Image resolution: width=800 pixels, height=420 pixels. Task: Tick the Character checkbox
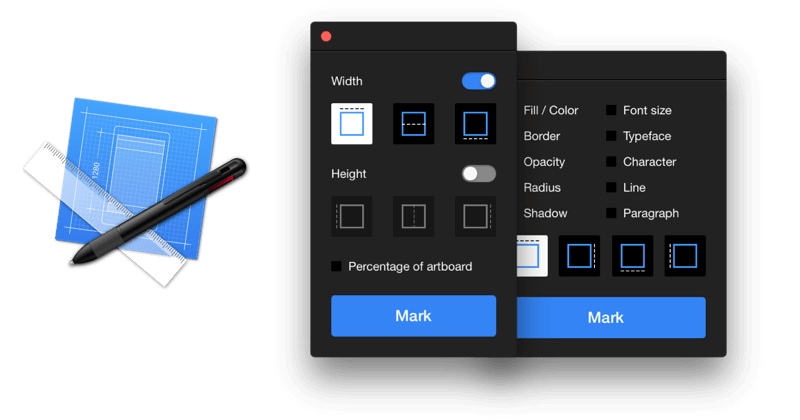[x=611, y=162]
